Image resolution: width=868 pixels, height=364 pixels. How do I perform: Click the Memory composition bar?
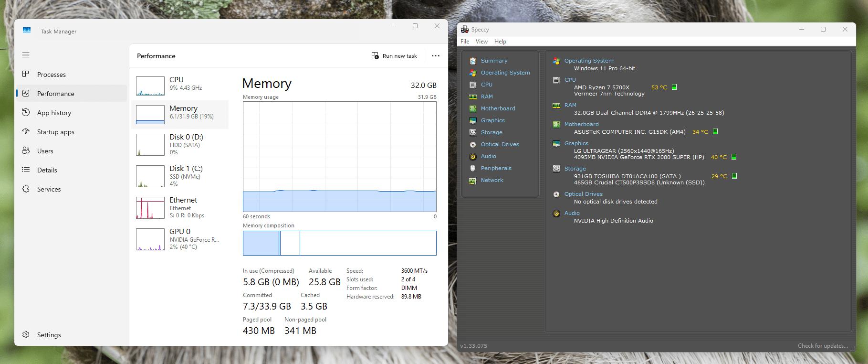coord(339,243)
